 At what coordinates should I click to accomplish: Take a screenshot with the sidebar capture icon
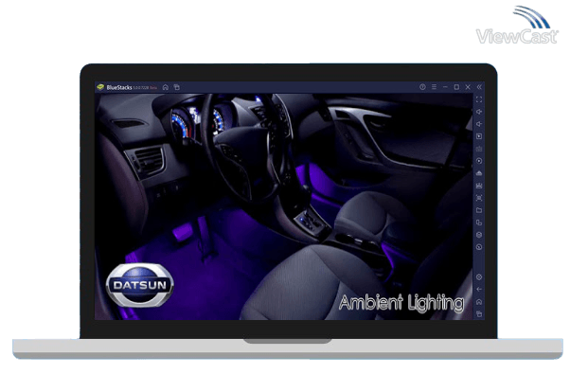479,198
